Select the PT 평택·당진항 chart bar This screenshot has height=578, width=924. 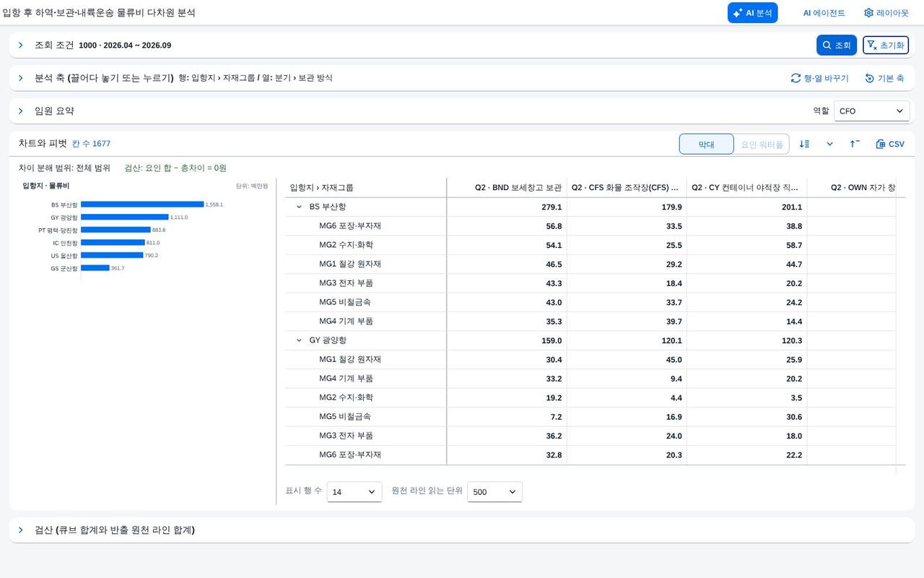pyautogui.click(x=115, y=230)
